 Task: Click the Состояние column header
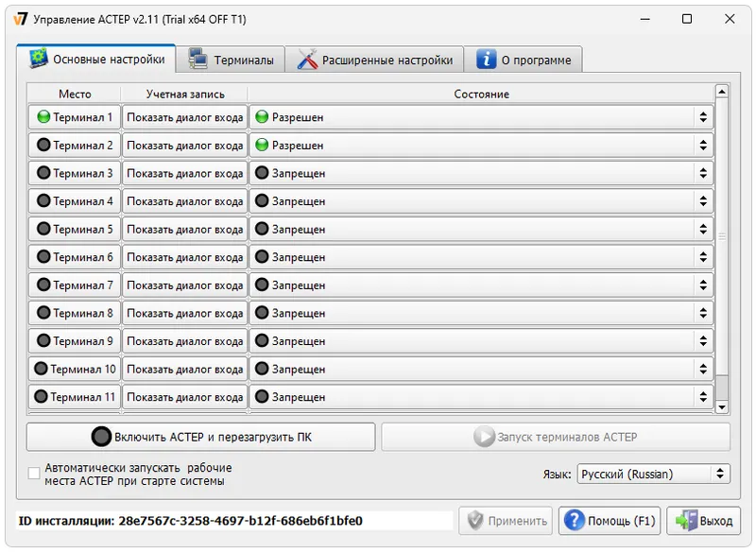(481, 94)
